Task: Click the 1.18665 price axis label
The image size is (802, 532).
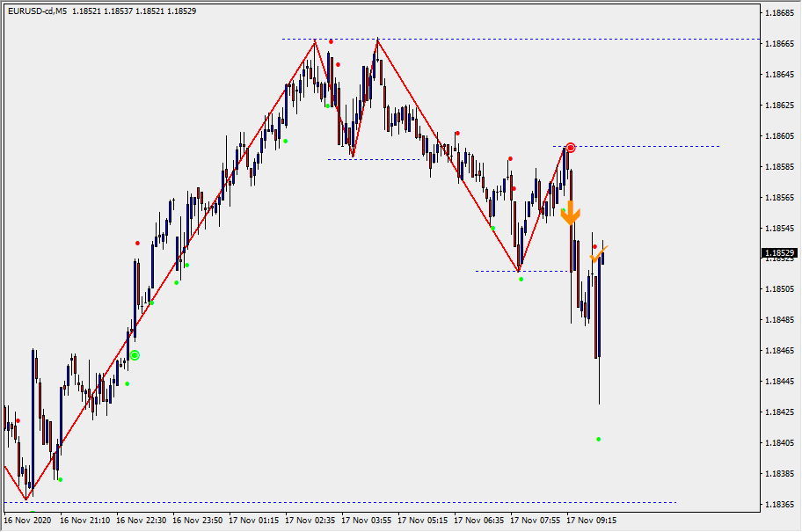Action: point(780,44)
